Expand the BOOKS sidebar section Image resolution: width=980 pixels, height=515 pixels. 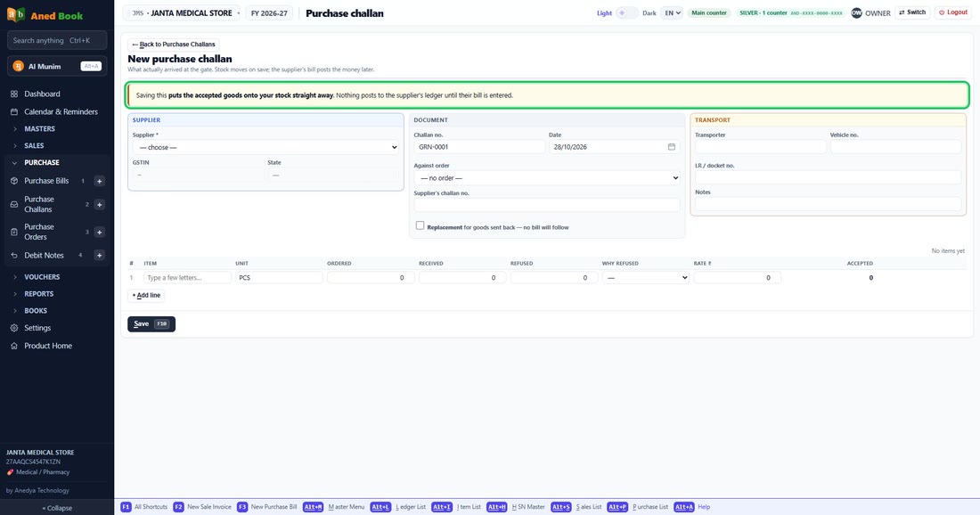tap(36, 311)
